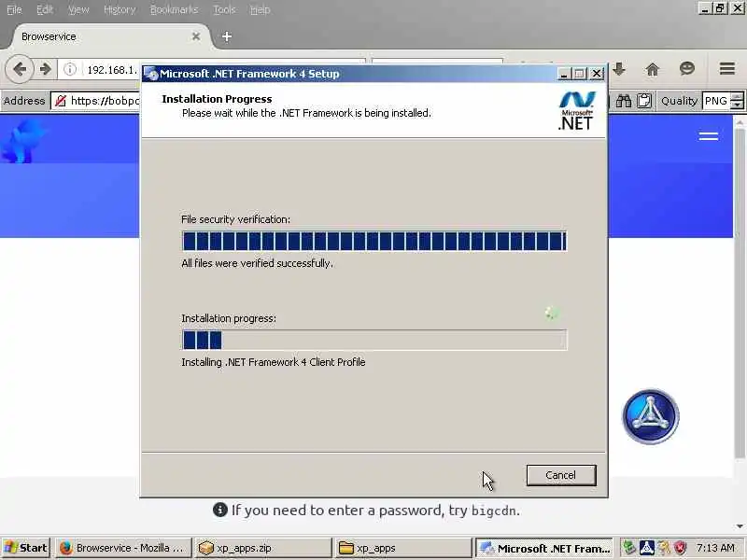The width and height of the screenshot is (747, 560).
Task: Click the red shield security tray icon
Action: coord(681,548)
